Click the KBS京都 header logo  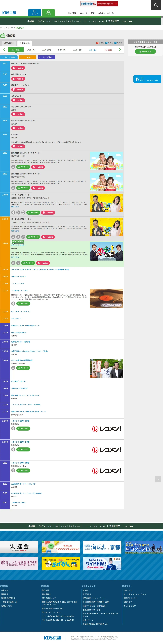(9, 13)
